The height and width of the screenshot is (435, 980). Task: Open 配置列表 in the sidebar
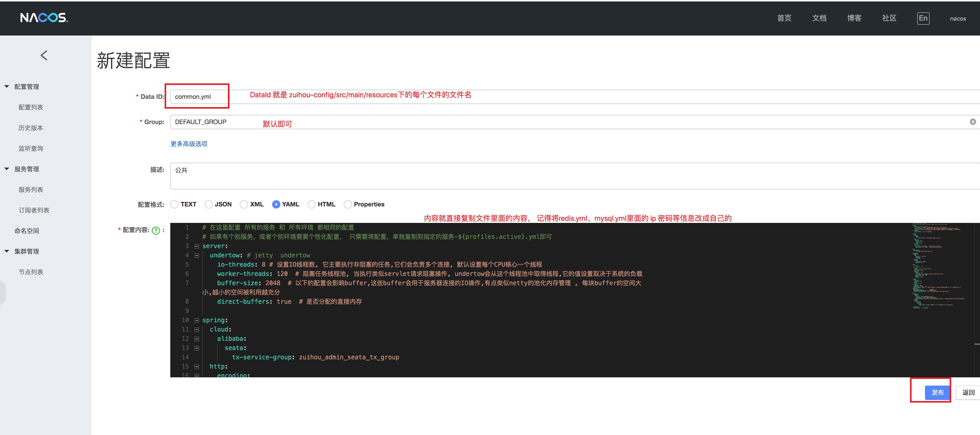(31, 107)
